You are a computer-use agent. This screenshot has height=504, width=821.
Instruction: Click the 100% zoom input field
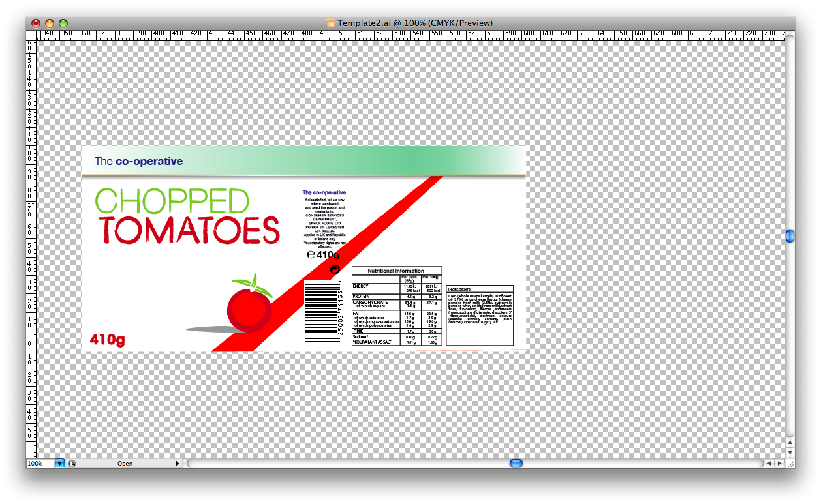coord(40,464)
